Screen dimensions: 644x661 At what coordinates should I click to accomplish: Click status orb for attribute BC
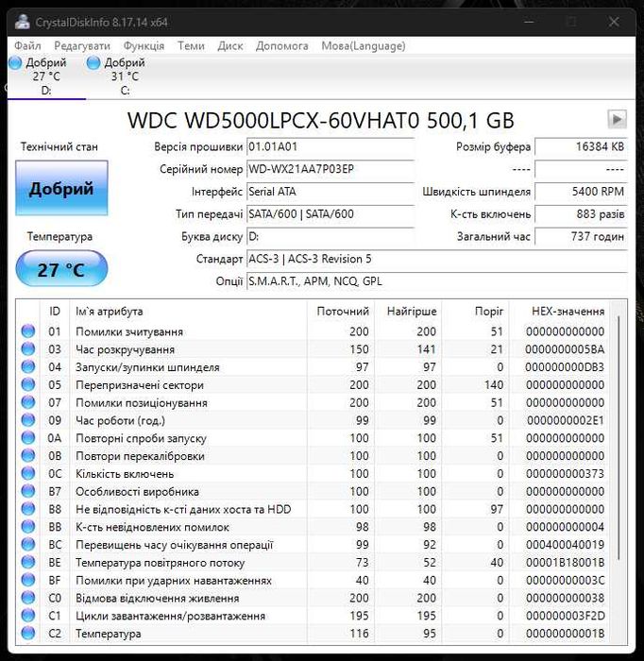pos(28,544)
